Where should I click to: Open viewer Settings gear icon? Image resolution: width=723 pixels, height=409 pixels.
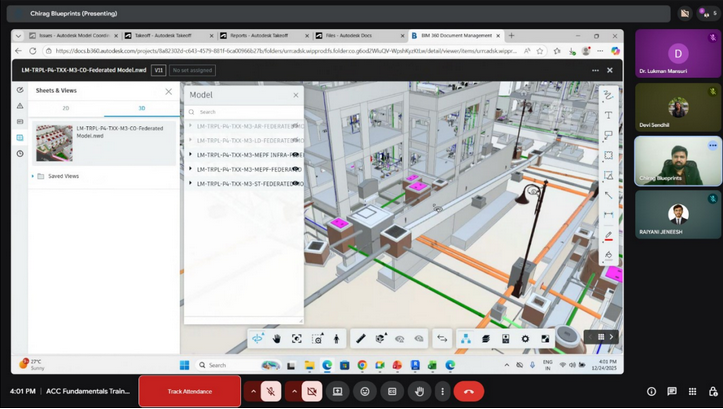525,339
